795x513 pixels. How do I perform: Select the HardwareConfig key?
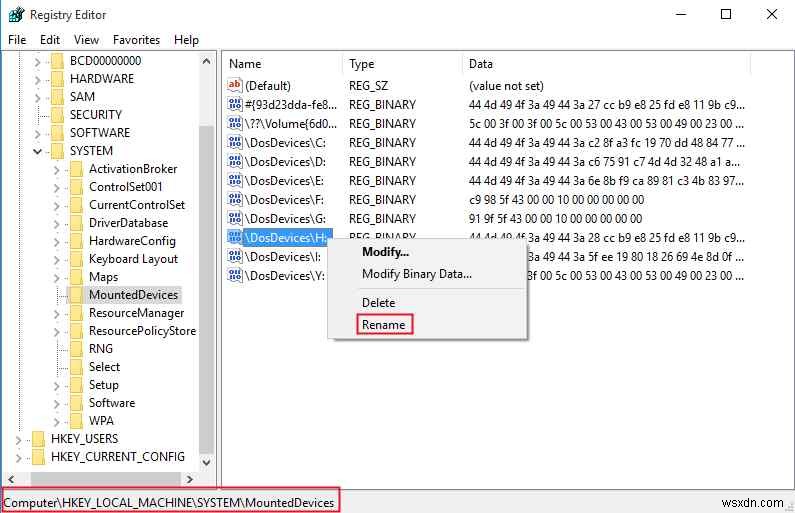tap(132, 241)
